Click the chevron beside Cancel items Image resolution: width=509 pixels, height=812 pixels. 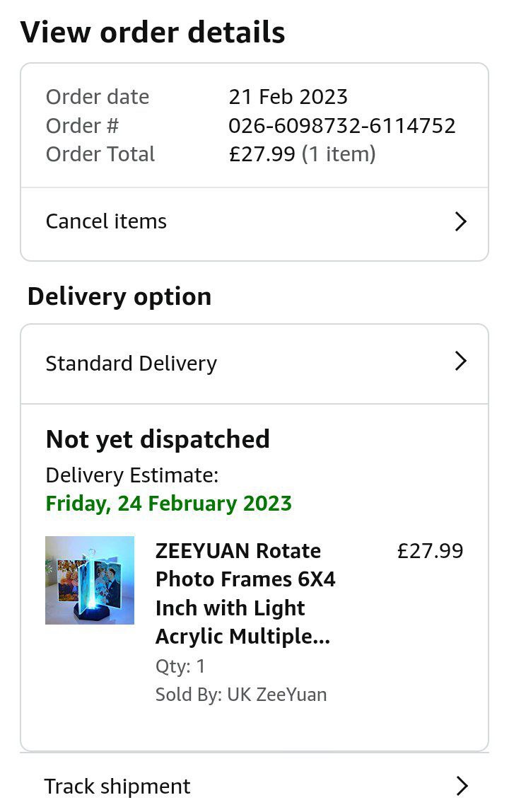coord(461,222)
